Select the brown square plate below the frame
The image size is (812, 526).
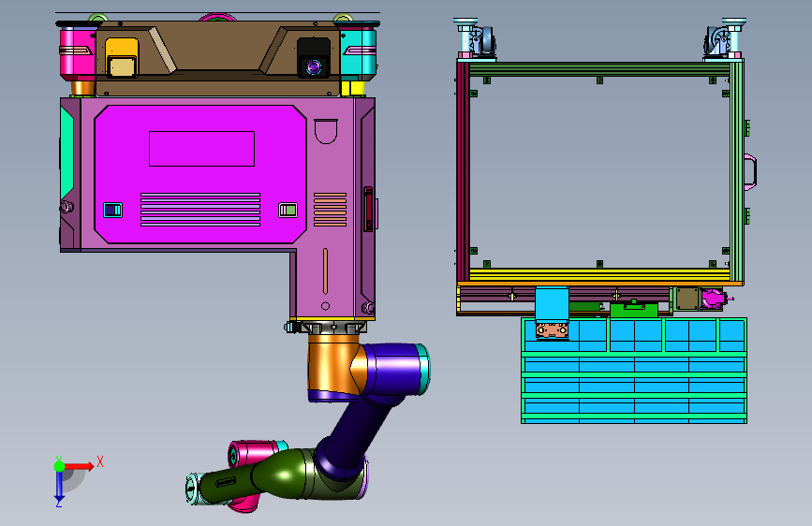pyautogui.click(x=687, y=299)
